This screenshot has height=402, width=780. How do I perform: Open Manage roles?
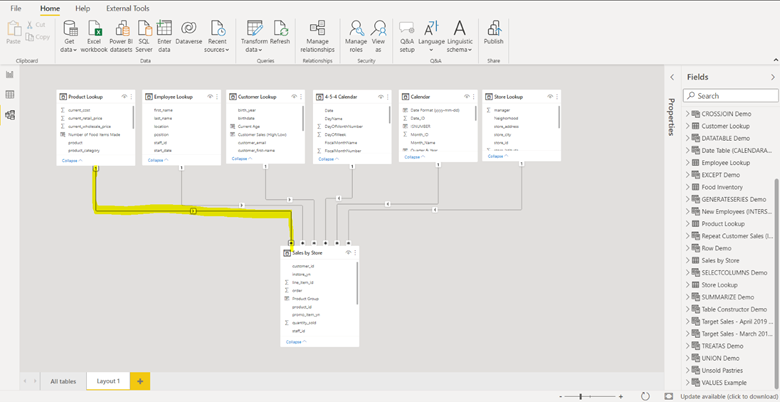coord(356,36)
